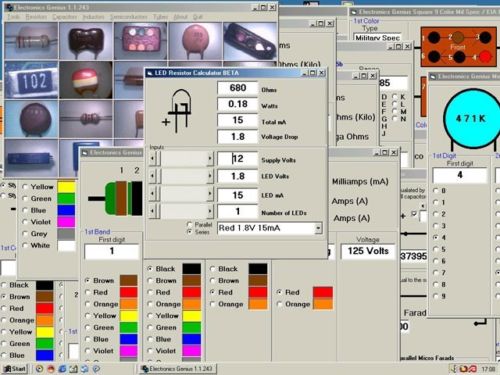Open the Capacitors menu
Image resolution: width=500 pixels, height=375 pixels.
[65, 17]
